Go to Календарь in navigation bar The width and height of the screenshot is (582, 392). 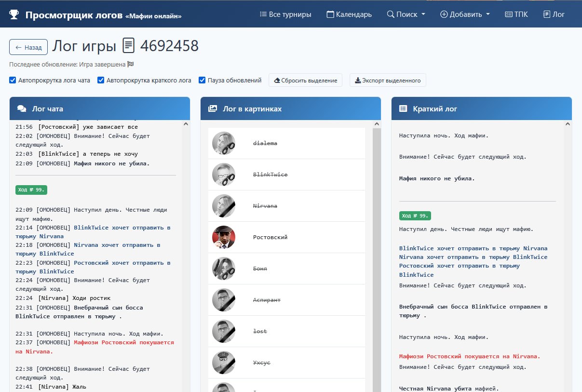coord(349,14)
